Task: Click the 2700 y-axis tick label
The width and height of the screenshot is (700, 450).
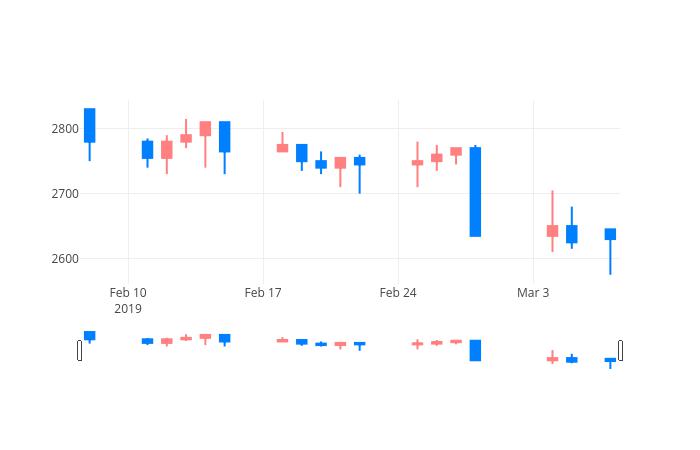Action: (x=65, y=194)
